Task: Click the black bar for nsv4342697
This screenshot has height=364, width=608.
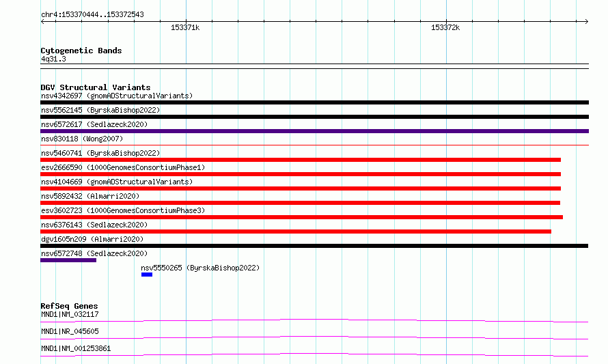Action: [x=314, y=102]
